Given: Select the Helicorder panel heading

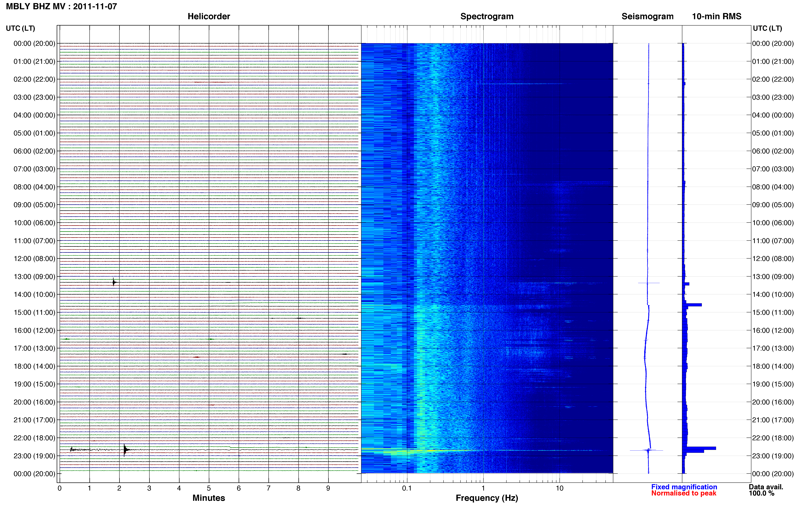Looking at the screenshot, I should [209, 16].
